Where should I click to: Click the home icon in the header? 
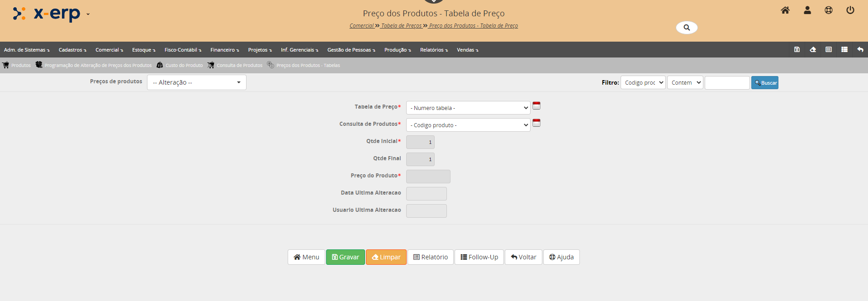tap(785, 10)
